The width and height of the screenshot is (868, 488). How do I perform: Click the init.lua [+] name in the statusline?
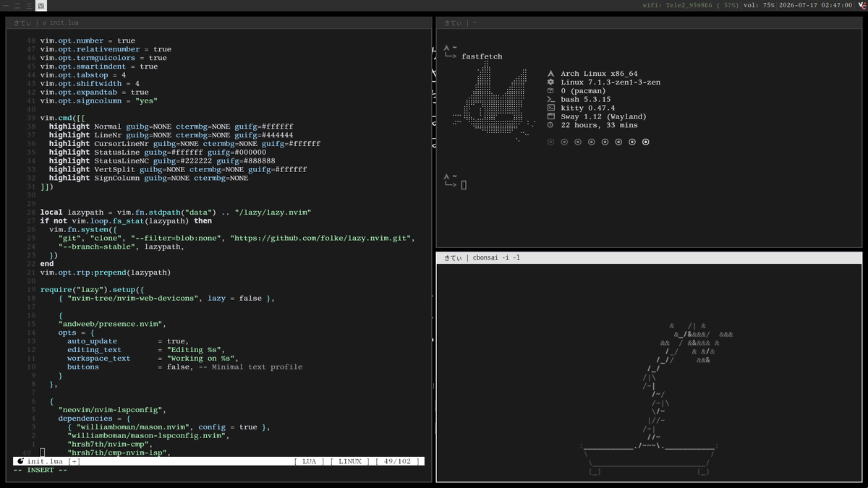coord(54,461)
